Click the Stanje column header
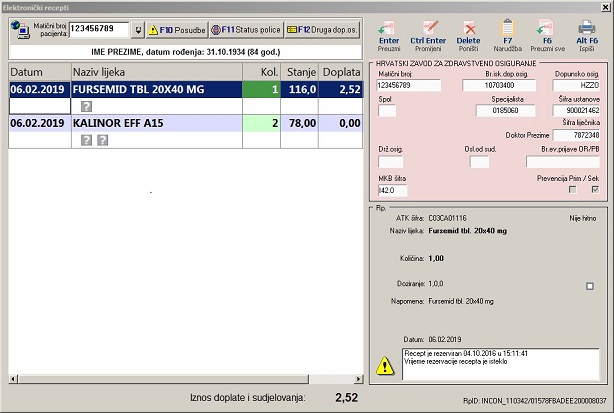Viewport: 614px width, 413px height. tap(300, 72)
